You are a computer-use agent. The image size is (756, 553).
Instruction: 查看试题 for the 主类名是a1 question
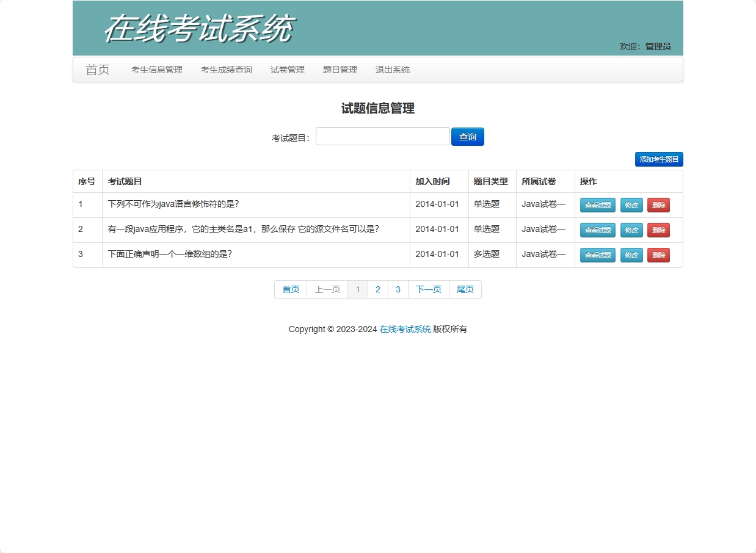[x=597, y=230]
